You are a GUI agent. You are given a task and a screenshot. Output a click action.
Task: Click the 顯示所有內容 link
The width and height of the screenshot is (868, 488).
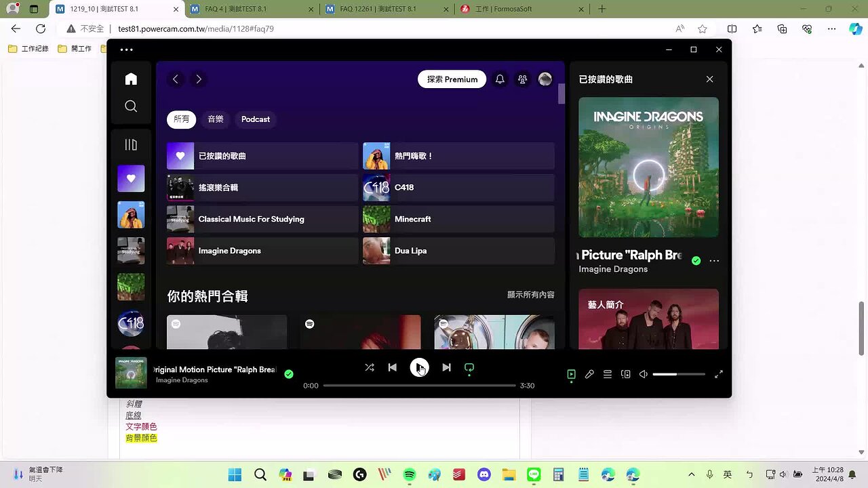531,295
